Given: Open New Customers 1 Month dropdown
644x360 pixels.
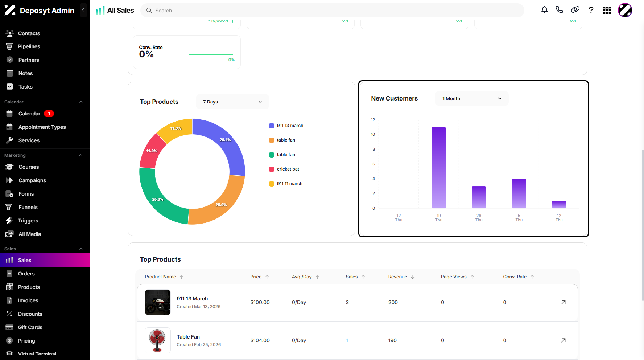Looking at the screenshot, I should (x=472, y=98).
